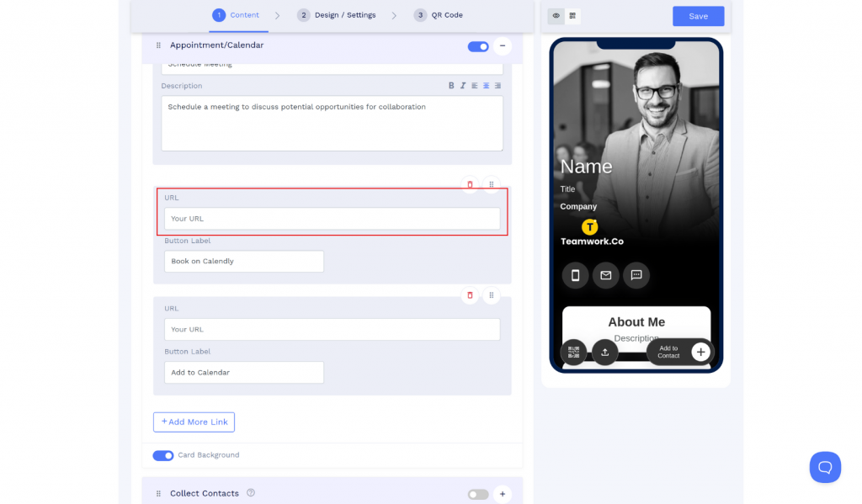Tap message icon in card preview
The width and height of the screenshot is (862, 504).
click(x=636, y=275)
